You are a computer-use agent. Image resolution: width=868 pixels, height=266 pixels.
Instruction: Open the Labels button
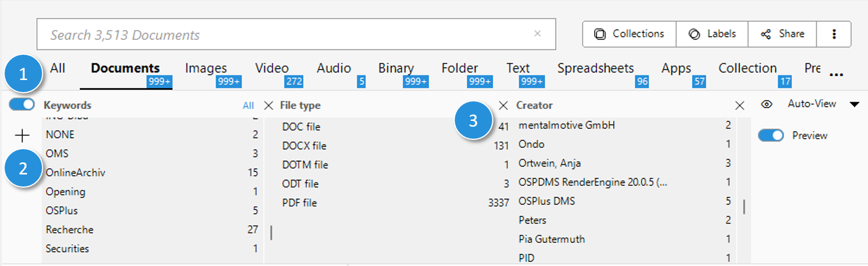click(712, 34)
